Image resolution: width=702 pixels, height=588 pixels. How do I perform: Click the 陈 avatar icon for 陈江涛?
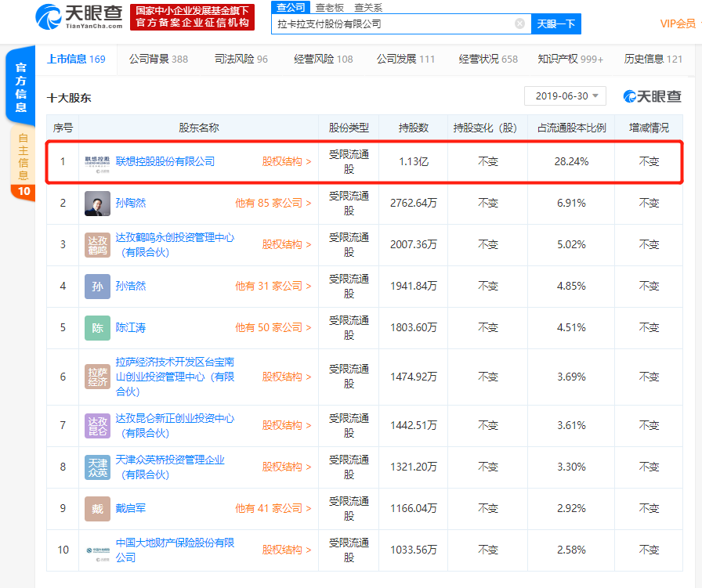[x=97, y=328]
